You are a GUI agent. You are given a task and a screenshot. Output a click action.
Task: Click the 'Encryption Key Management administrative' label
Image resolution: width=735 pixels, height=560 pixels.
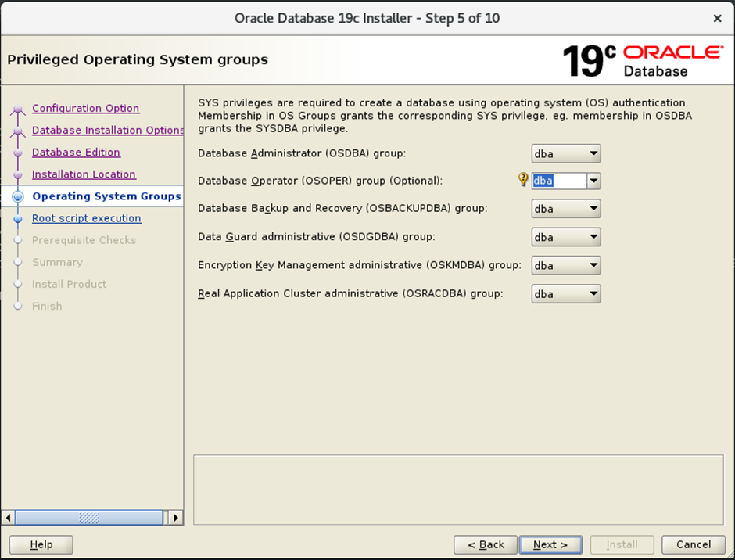(360, 265)
